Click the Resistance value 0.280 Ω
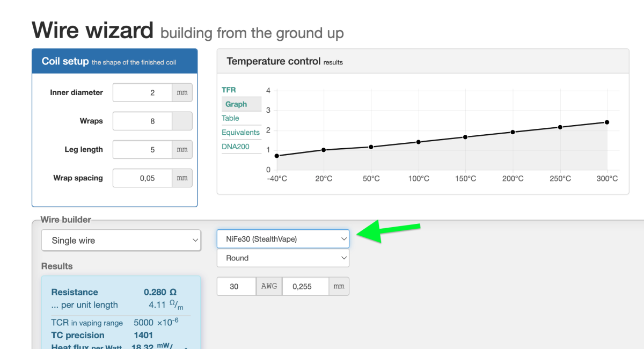Screen dimensions: 644x349 coord(160,292)
